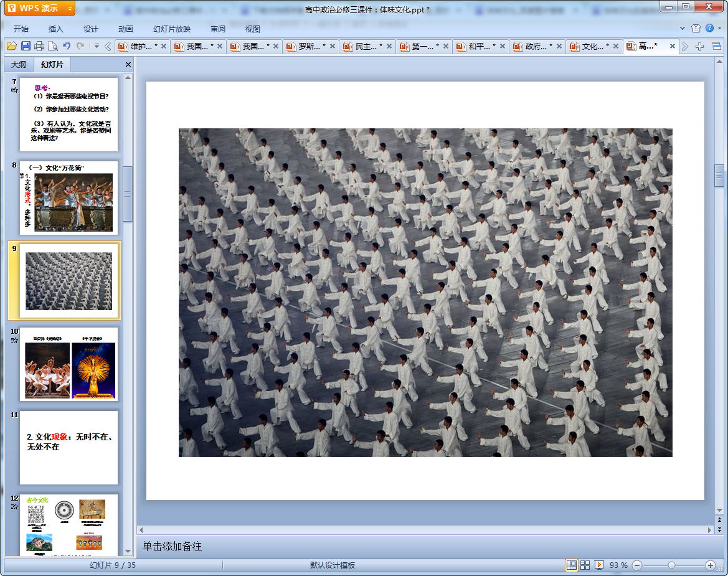Select slide 7 thumbnail with 思考 questions

click(x=69, y=114)
